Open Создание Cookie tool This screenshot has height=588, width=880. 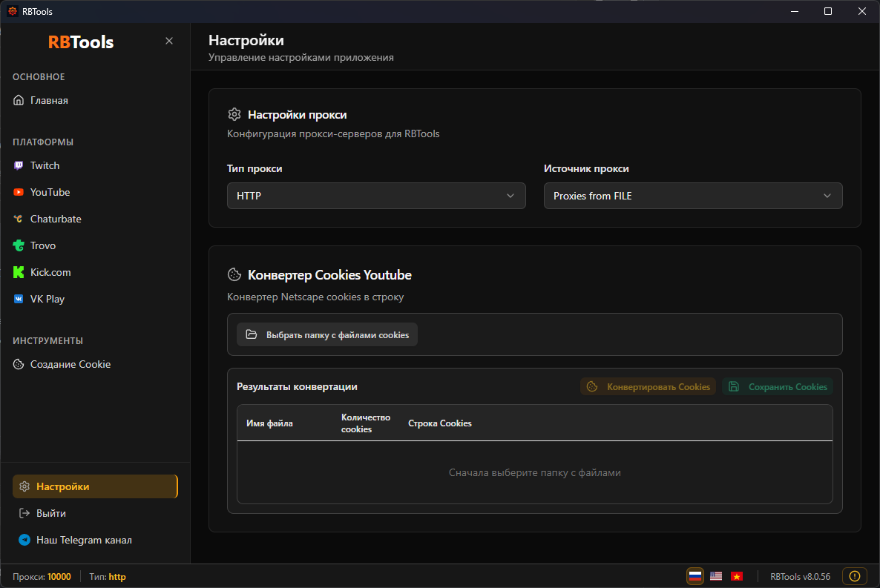coord(70,364)
